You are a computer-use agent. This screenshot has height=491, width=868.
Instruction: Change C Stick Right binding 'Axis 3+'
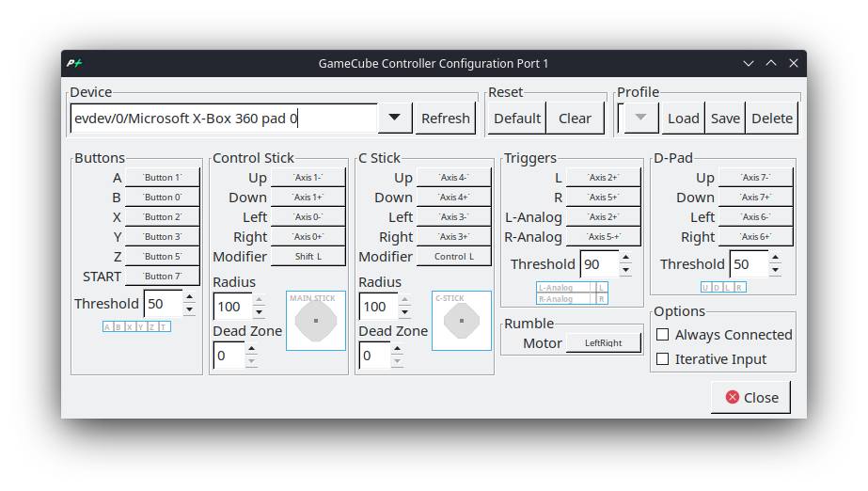tap(453, 236)
